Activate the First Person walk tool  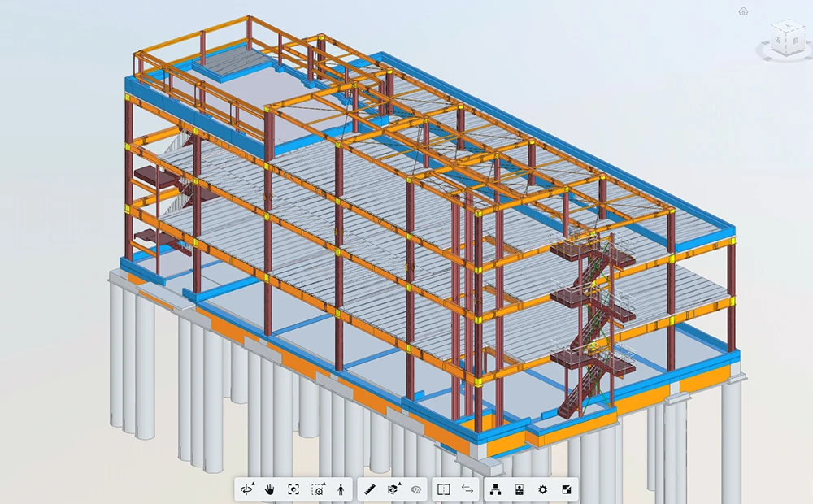point(341,489)
